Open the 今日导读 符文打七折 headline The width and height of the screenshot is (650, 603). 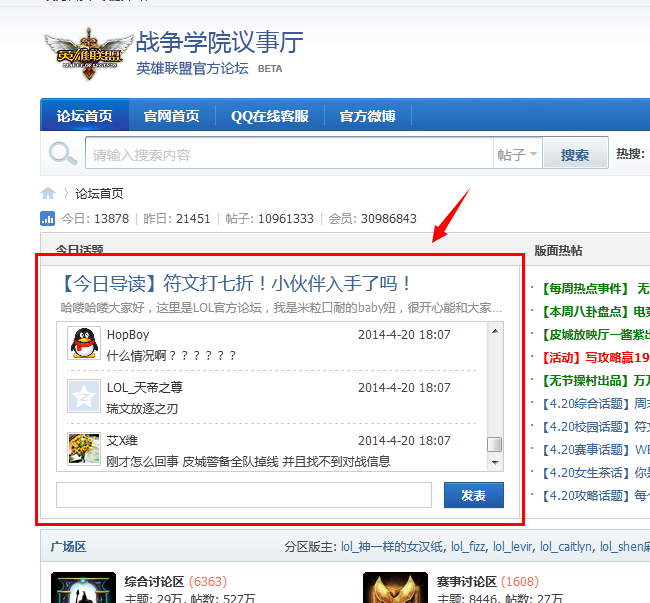pyautogui.click(x=235, y=283)
